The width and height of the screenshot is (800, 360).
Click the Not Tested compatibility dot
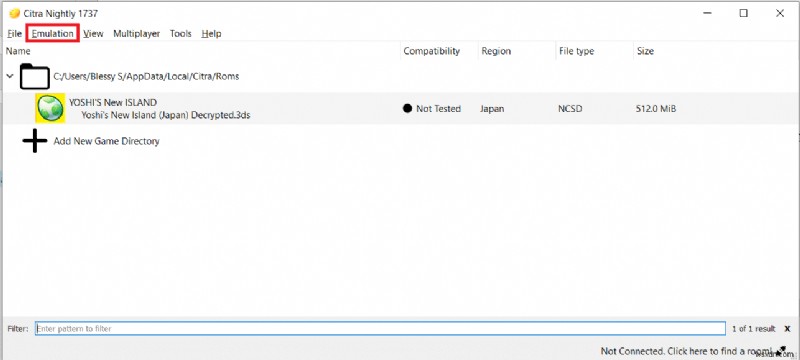[407, 108]
